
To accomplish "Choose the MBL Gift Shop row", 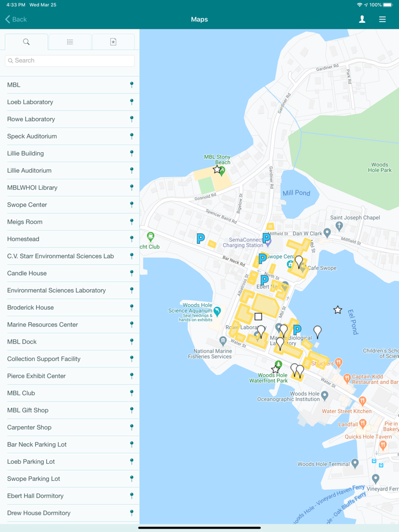I will (x=70, y=410).
